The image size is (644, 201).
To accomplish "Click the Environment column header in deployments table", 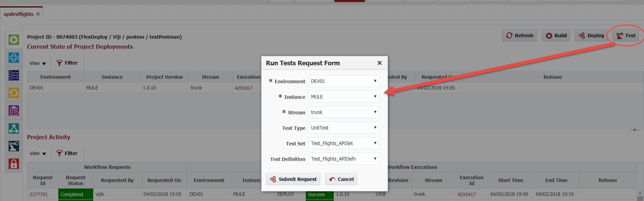I will (x=56, y=77).
